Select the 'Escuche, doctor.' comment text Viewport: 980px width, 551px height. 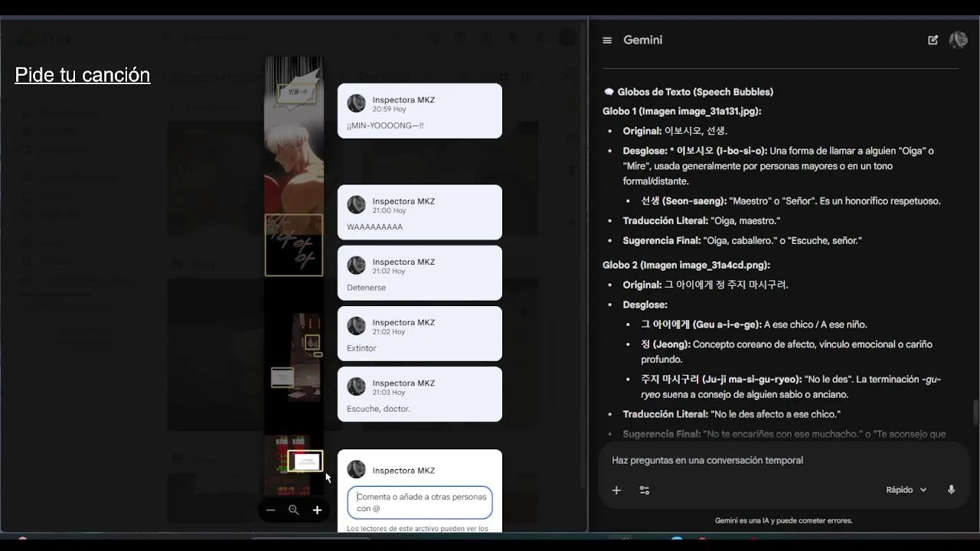(378, 409)
